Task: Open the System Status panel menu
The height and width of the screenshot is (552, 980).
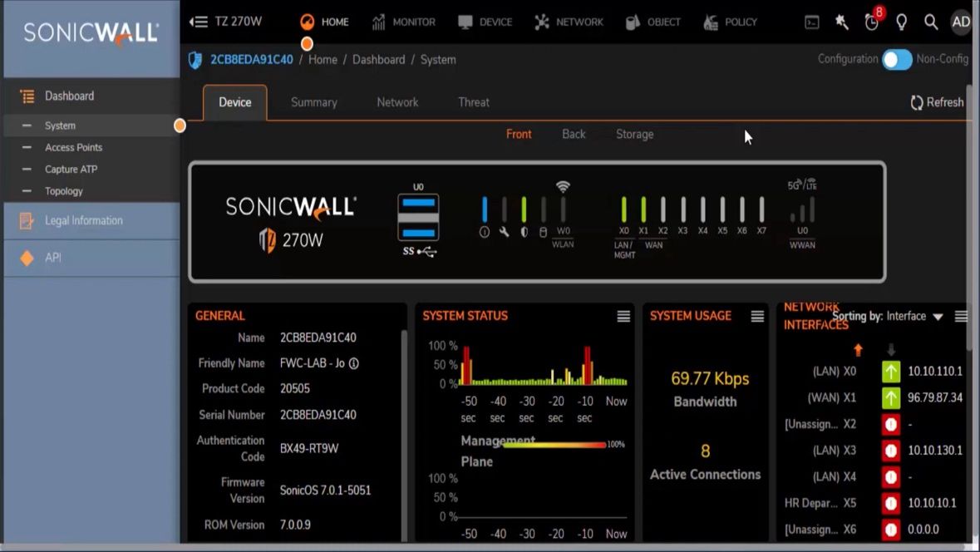Action: click(x=623, y=317)
